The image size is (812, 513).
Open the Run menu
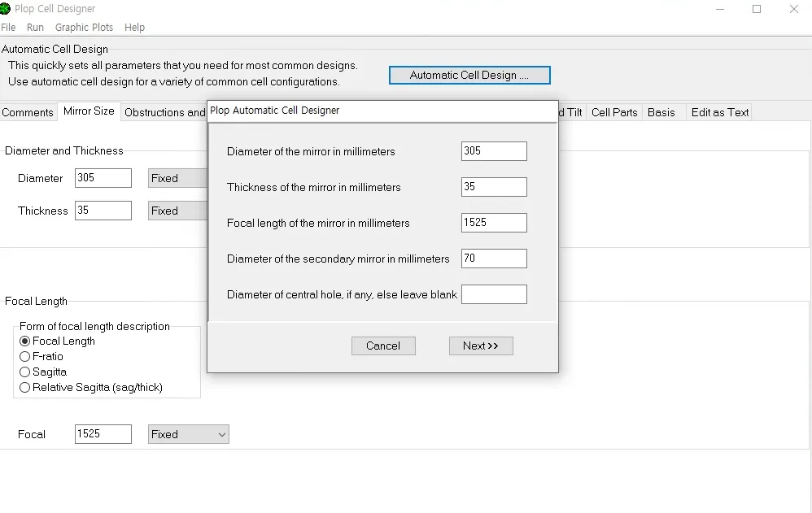pyautogui.click(x=35, y=28)
